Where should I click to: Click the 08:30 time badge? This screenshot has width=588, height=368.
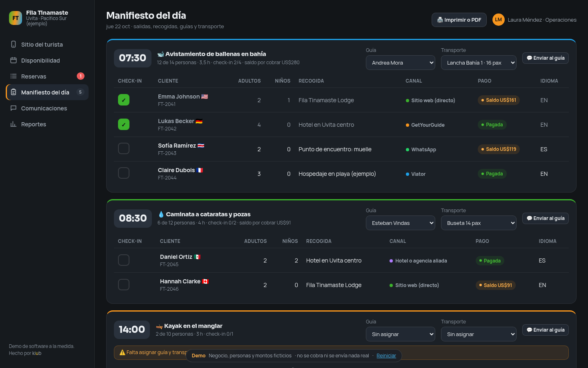133,218
